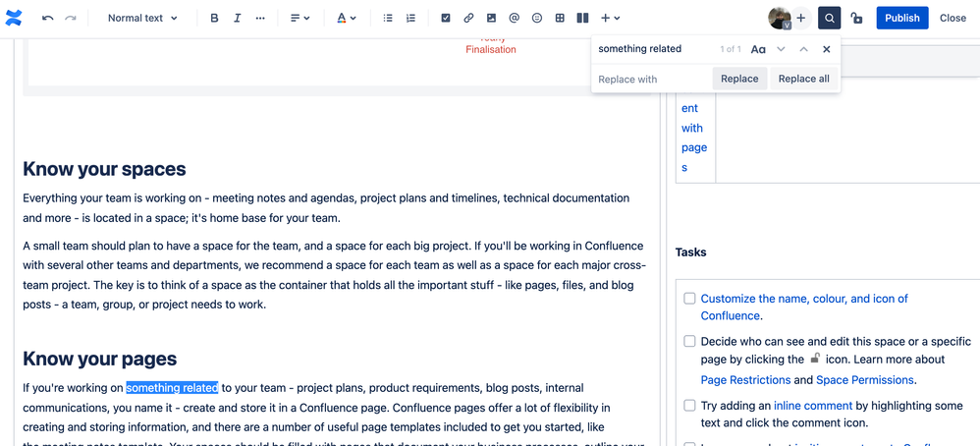
Task: Click the find and replace search icon
Action: point(830,18)
